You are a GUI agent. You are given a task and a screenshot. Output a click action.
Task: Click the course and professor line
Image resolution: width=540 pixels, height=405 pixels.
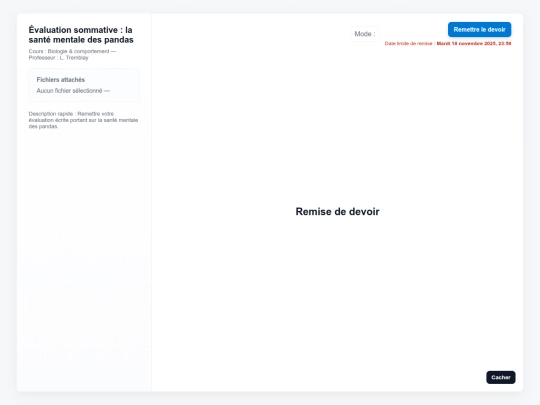point(72,54)
